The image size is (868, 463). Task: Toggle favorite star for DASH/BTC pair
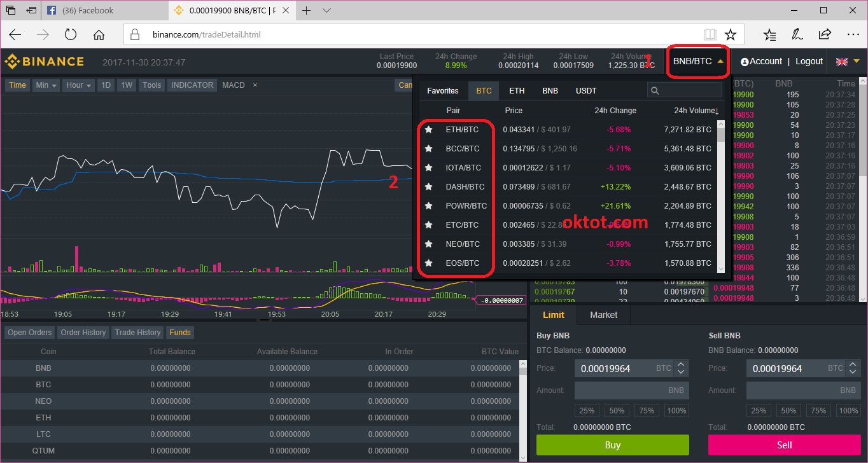click(x=429, y=187)
